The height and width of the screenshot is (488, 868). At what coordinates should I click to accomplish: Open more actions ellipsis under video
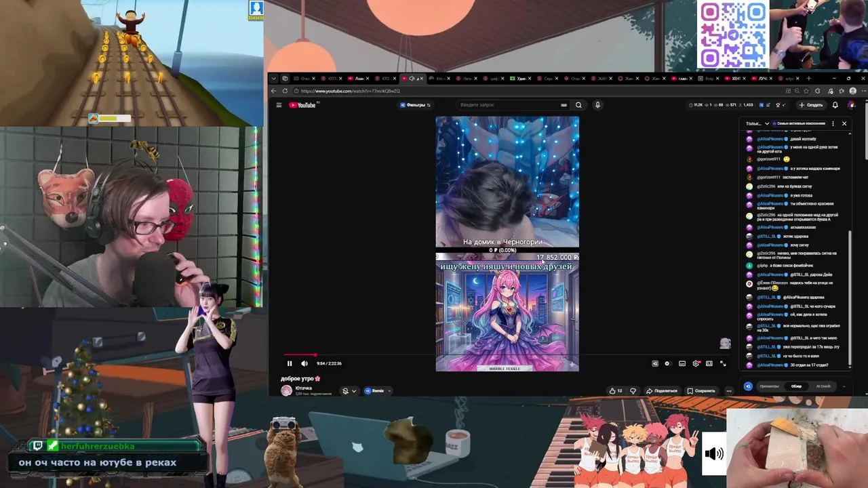[729, 390]
